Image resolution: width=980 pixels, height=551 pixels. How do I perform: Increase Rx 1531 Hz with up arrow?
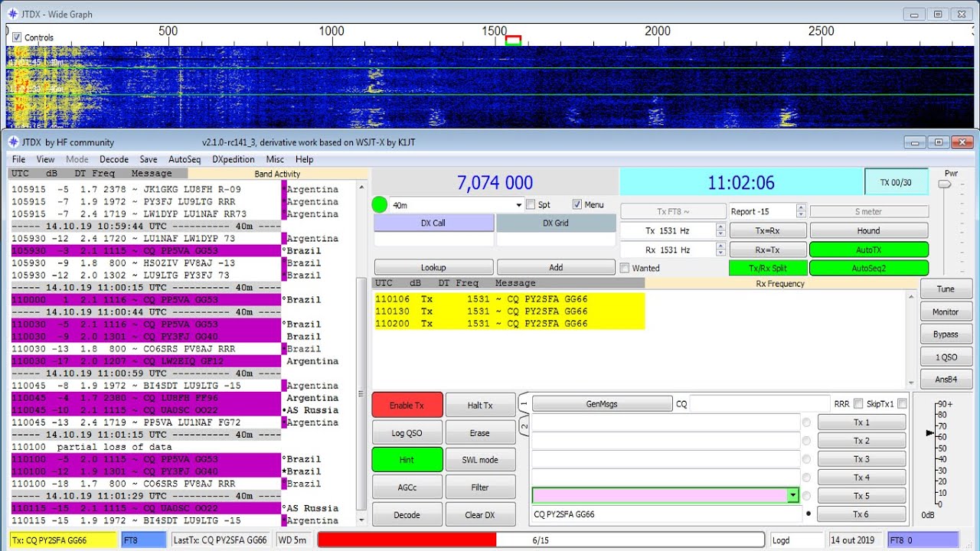point(720,246)
